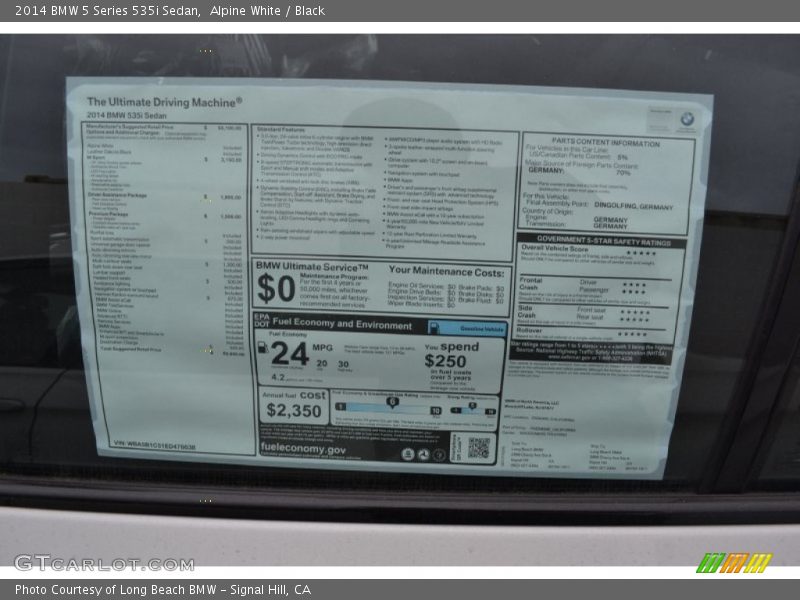Click the GTCARLOT.COM watermark

pyautogui.click(x=104, y=563)
